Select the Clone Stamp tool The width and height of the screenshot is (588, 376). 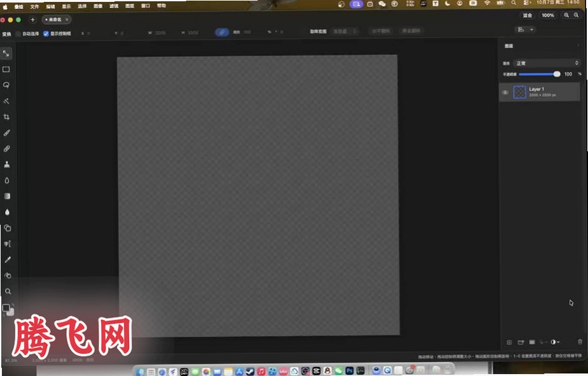coord(7,164)
